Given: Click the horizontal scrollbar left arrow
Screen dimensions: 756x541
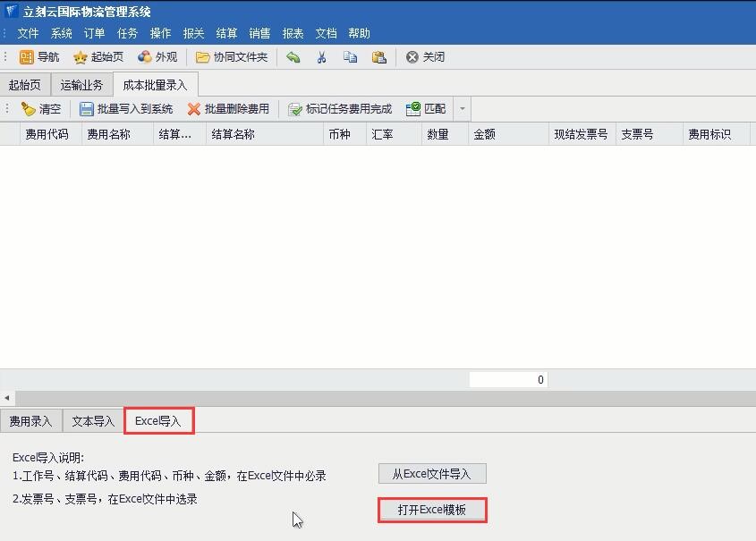Looking at the screenshot, I should tap(7, 398).
